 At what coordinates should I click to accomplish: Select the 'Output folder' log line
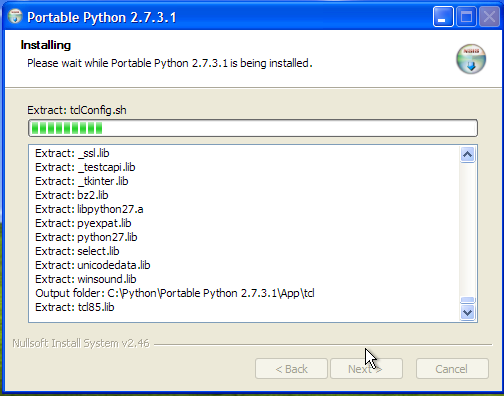175,293
